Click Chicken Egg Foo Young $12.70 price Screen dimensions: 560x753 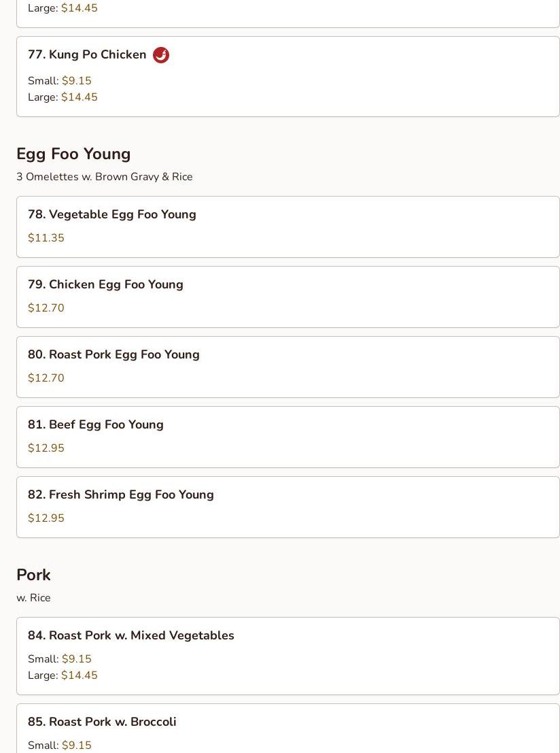(46, 308)
